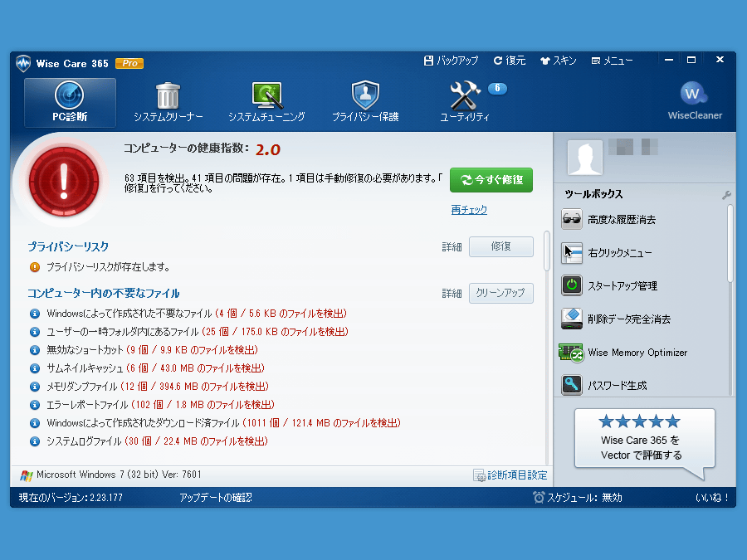Open the PC診断 tab
Image resolution: width=747 pixels, height=560 pixels.
[70, 102]
